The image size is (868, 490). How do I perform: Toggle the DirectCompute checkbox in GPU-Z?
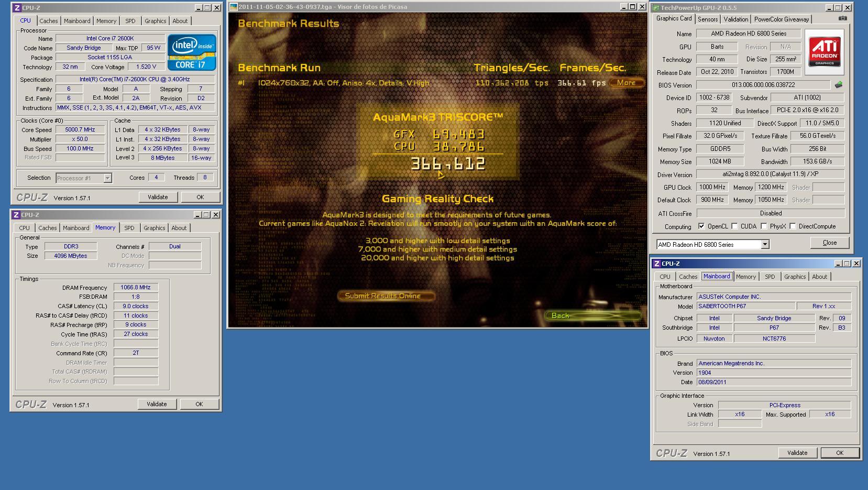tap(793, 226)
